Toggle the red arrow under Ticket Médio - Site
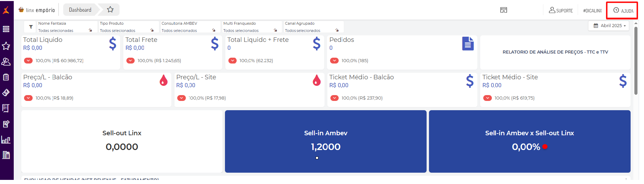The width and height of the screenshot is (644, 184). (487, 98)
